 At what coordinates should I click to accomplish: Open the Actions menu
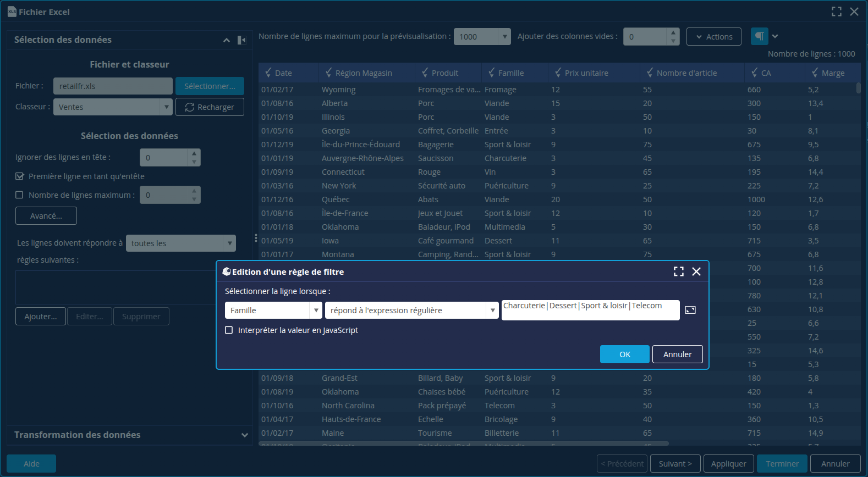tap(713, 37)
